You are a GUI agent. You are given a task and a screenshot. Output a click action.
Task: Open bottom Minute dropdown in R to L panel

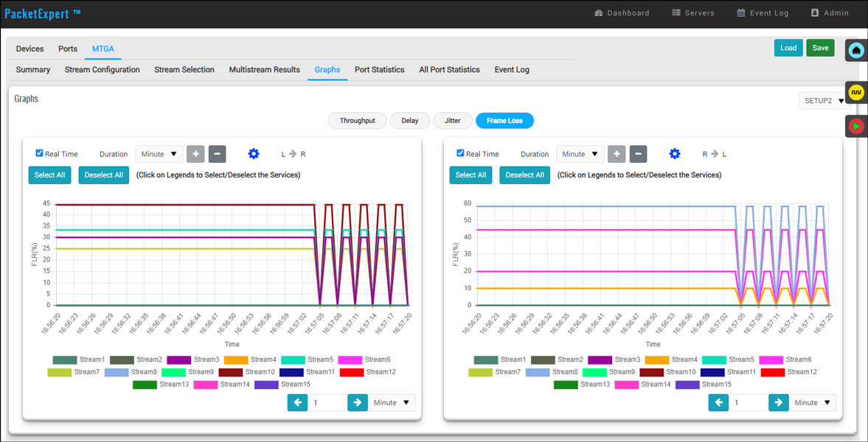pyautogui.click(x=813, y=403)
